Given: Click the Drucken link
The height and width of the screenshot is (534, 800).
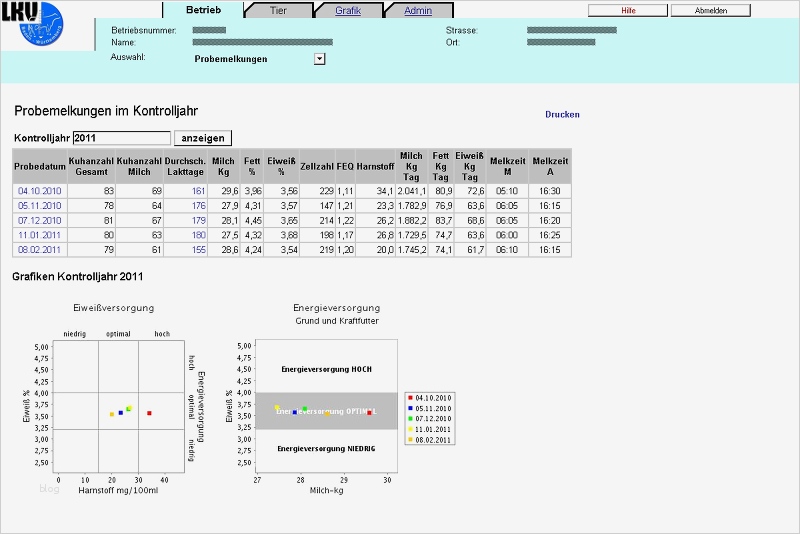Looking at the screenshot, I should pos(562,114).
